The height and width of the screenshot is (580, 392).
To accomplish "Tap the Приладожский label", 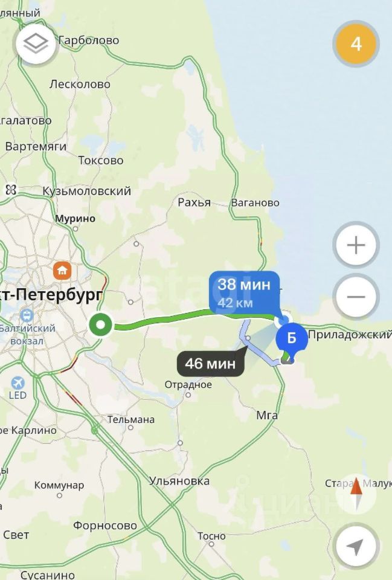I will (350, 335).
